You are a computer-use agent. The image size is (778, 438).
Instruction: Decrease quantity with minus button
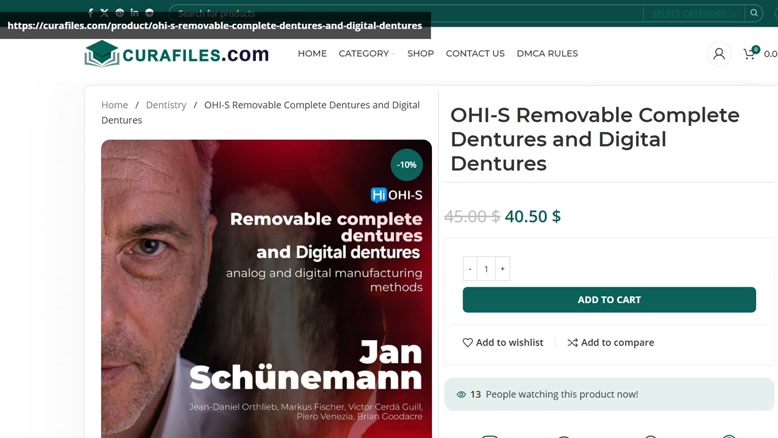[470, 268]
